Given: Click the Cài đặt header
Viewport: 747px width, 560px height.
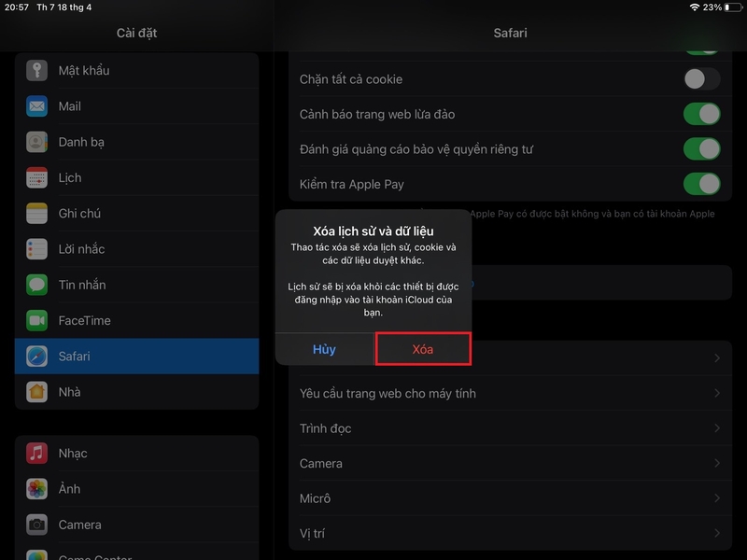Looking at the screenshot, I should 136,33.
